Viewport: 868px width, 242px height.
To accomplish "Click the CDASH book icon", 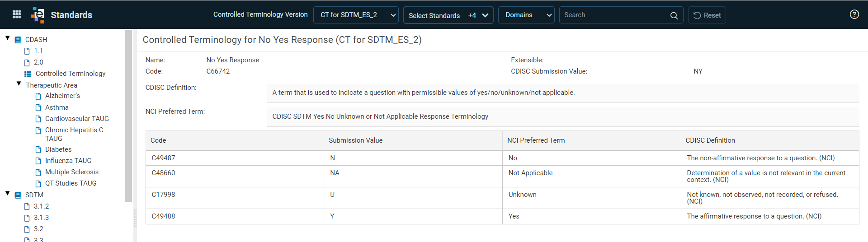I will pyautogui.click(x=18, y=40).
